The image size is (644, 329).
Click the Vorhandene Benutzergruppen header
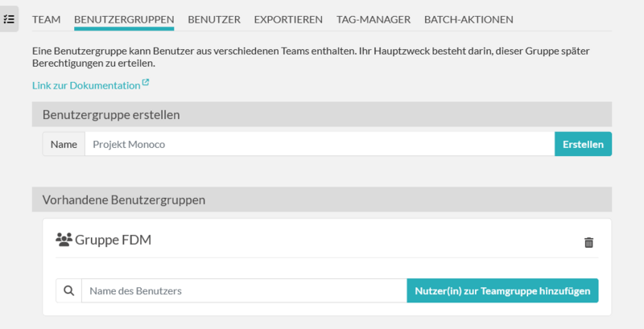pos(322,199)
